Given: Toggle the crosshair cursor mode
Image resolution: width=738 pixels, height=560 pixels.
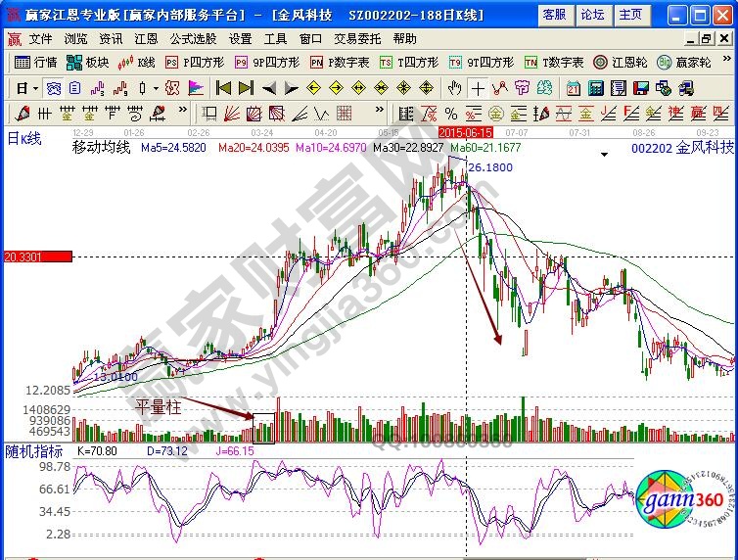Looking at the screenshot, I should coord(477,87).
